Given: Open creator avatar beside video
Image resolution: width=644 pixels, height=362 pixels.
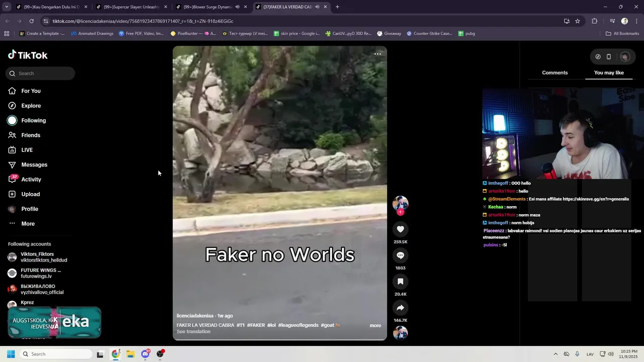Looking at the screenshot, I should click(x=400, y=204).
